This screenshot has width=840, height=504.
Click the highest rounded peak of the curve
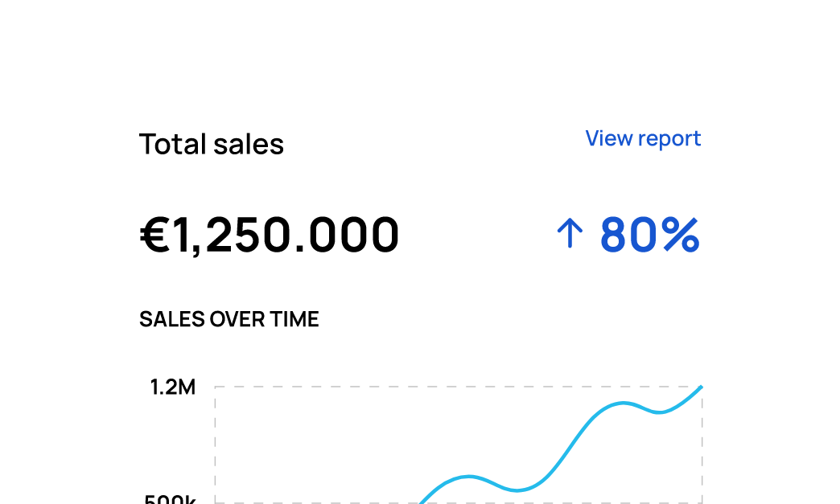pos(624,403)
